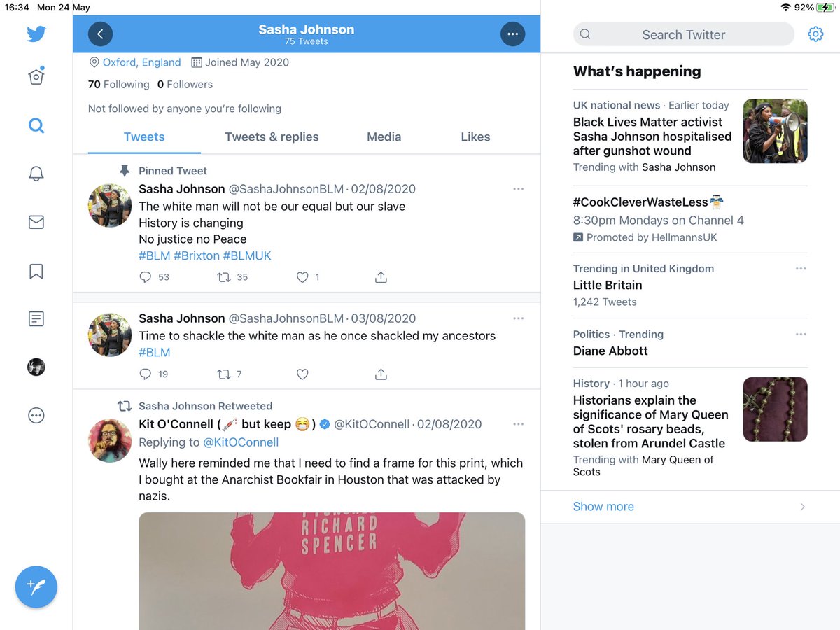Open Little Britain trend options
Screen dimensions: 840x630
[801, 269]
